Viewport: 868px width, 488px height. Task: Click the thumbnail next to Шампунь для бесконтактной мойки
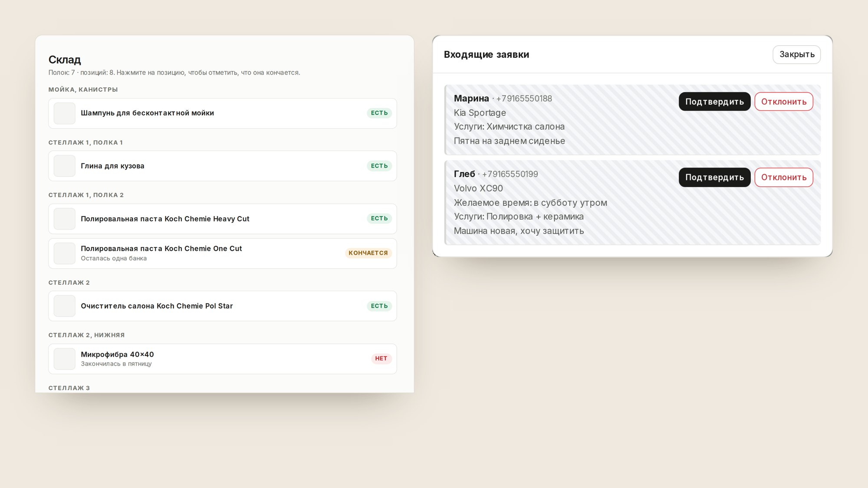tap(64, 113)
